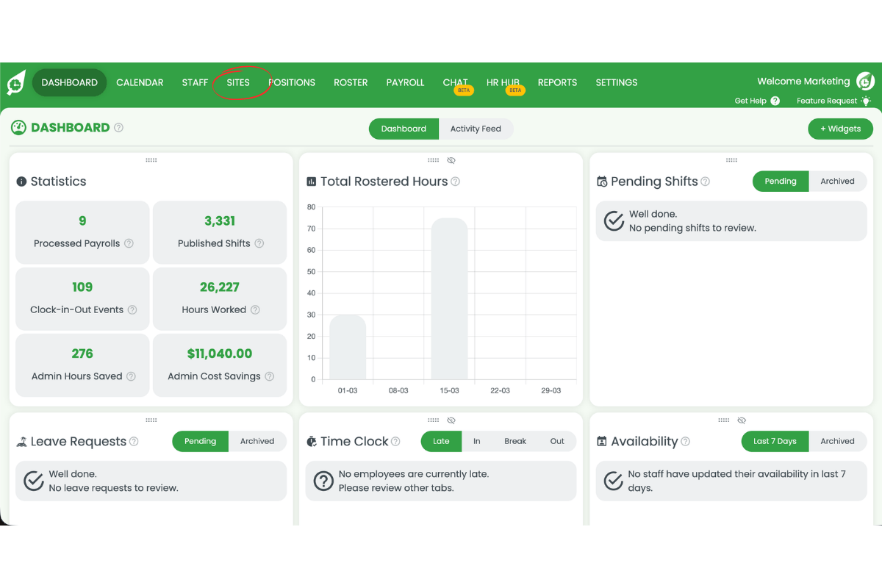Click the help icon beside the DASHBOARD heading

pyautogui.click(x=119, y=127)
